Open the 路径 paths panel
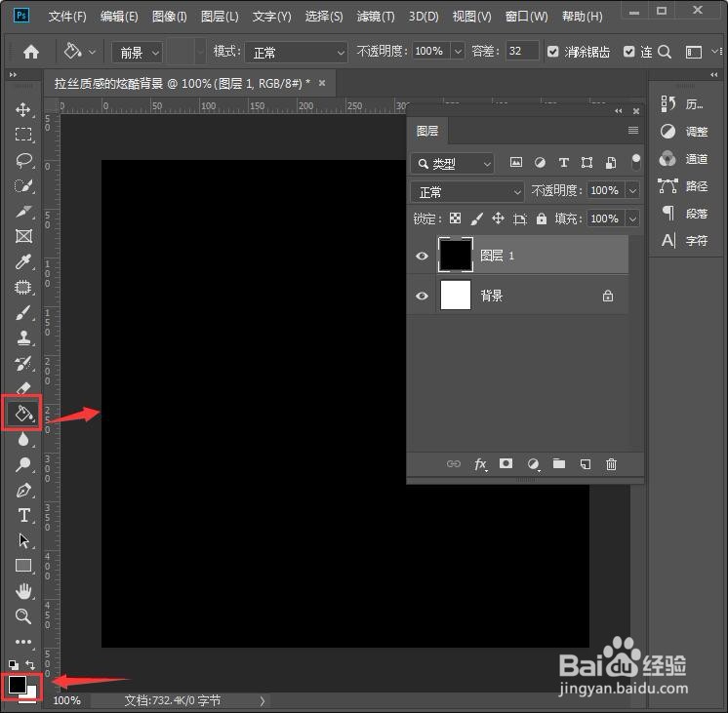 point(684,186)
